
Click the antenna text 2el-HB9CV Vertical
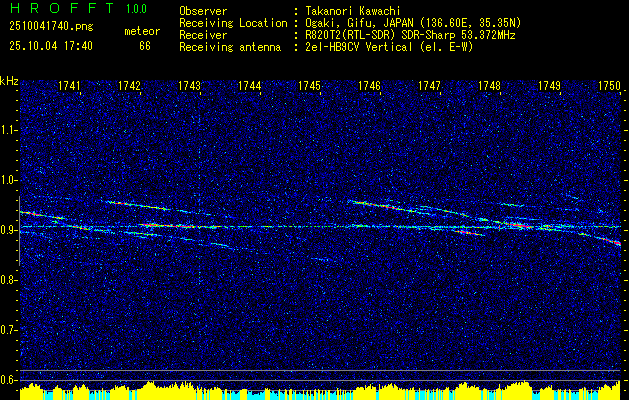(357, 47)
